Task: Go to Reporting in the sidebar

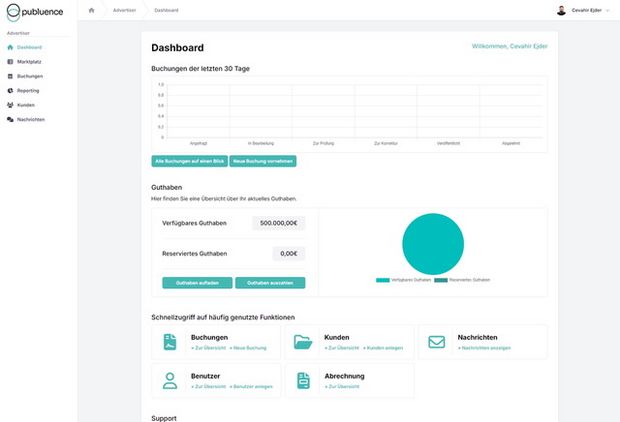Action: coord(28,90)
